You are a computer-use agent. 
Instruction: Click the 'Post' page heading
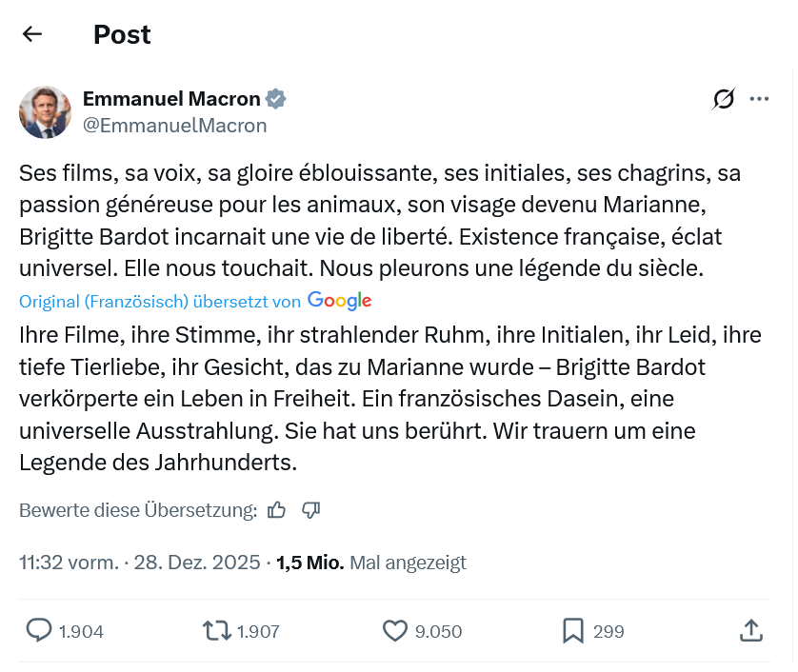[x=122, y=34]
